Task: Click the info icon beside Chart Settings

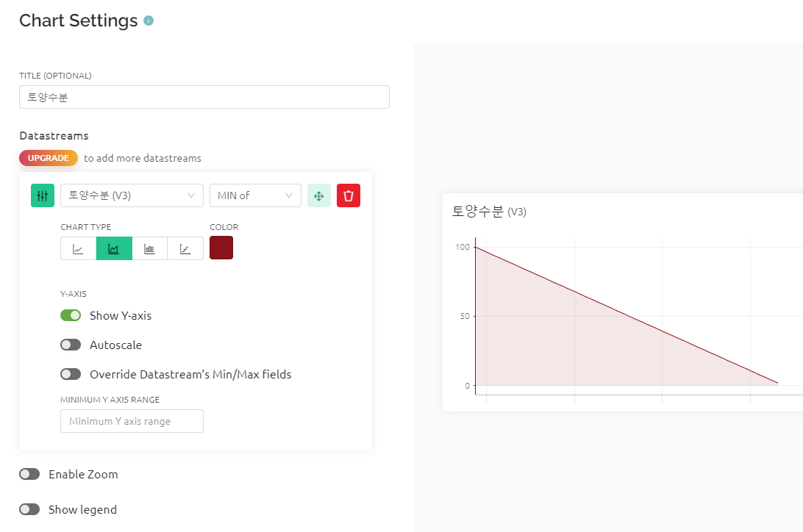Action: click(x=149, y=21)
